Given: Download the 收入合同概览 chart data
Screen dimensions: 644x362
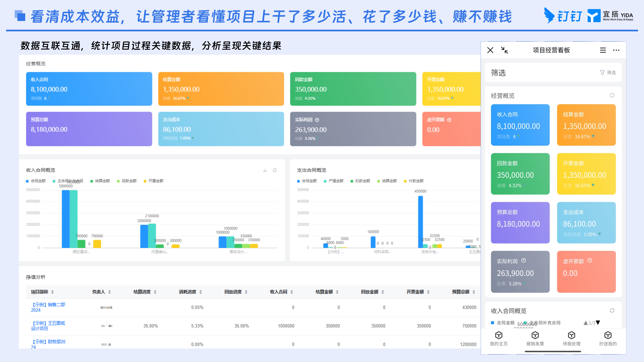Looking at the screenshot, I should coord(265,170).
